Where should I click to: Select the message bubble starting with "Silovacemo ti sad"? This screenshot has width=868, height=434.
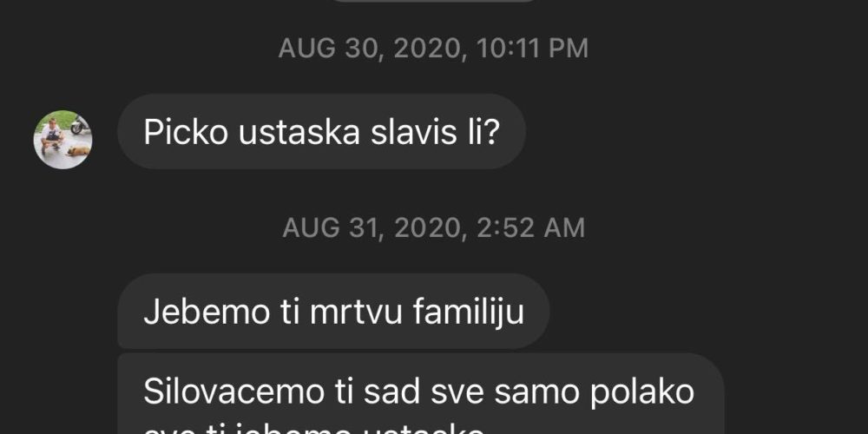click(x=421, y=393)
